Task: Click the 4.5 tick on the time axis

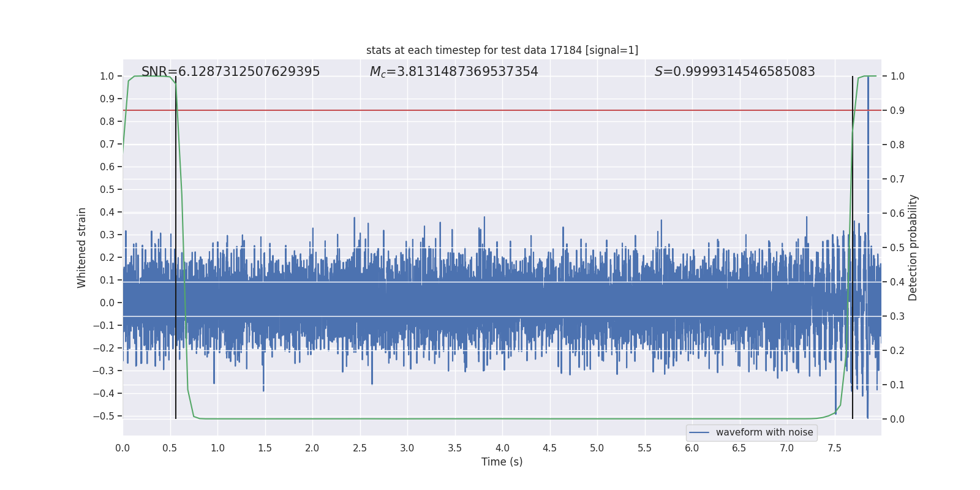Action: click(x=549, y=448)
